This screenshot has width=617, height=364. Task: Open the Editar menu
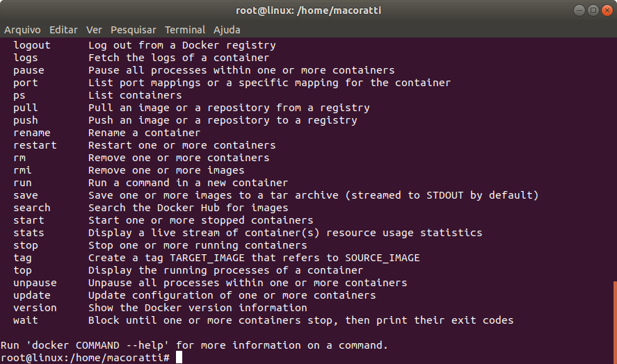point(63,30)
